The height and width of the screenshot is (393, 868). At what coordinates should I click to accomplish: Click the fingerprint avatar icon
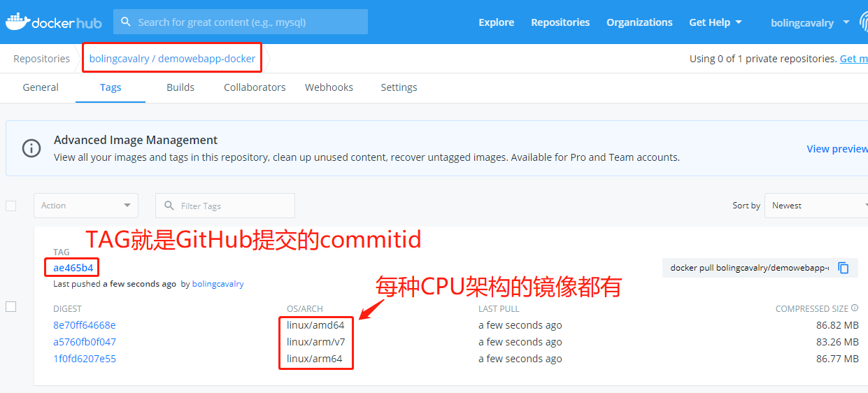tap(863, 22)
